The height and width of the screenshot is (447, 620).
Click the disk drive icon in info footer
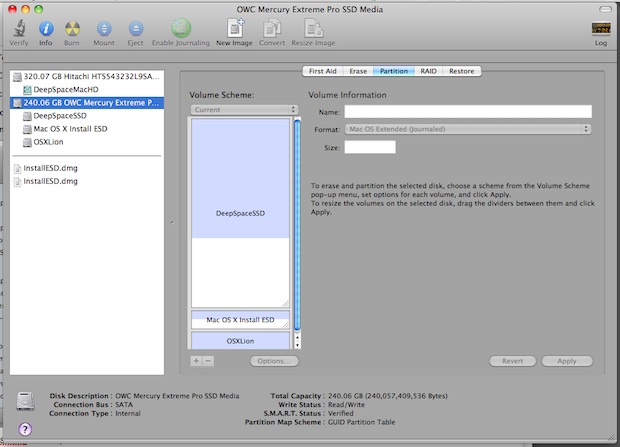[x=25, y=402]
